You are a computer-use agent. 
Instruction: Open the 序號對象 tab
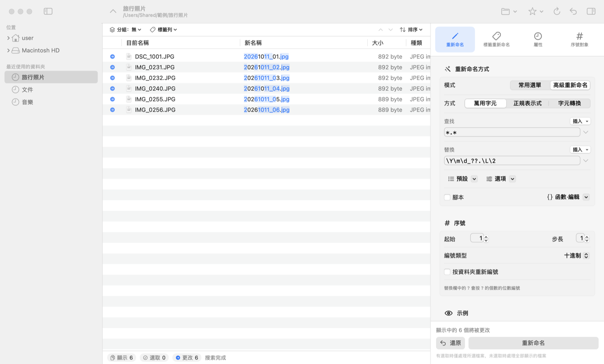point(579,39)
